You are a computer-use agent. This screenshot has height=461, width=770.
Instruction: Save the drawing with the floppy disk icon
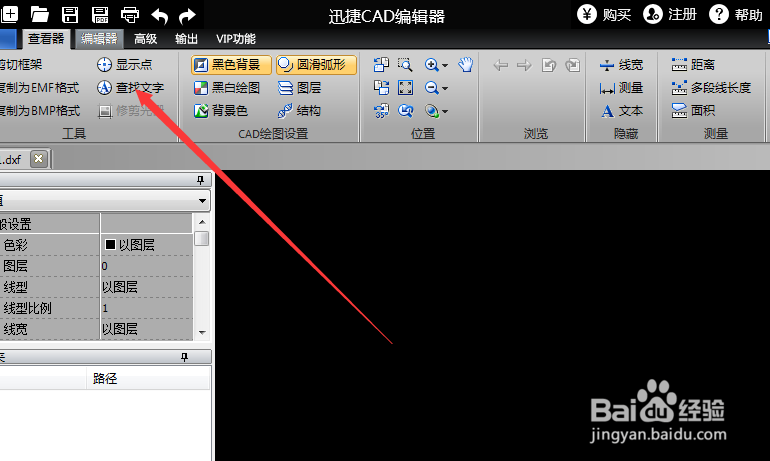click(x=70, y=15)
